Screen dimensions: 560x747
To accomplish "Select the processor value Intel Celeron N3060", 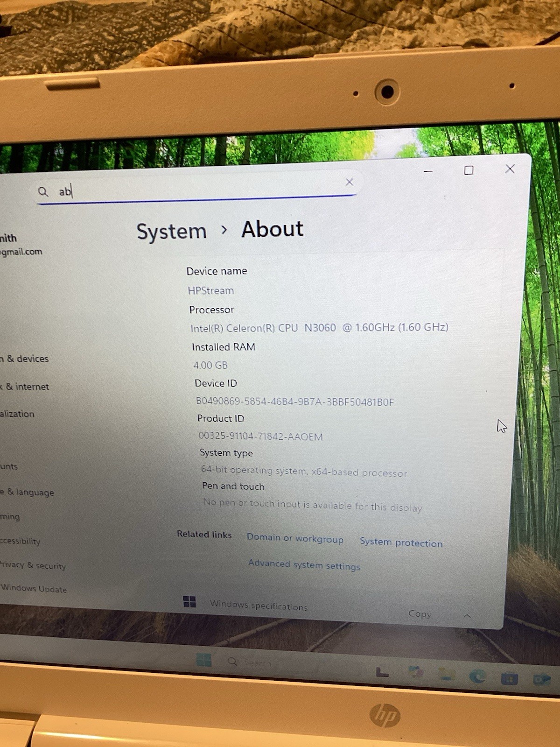I will 319,328.
